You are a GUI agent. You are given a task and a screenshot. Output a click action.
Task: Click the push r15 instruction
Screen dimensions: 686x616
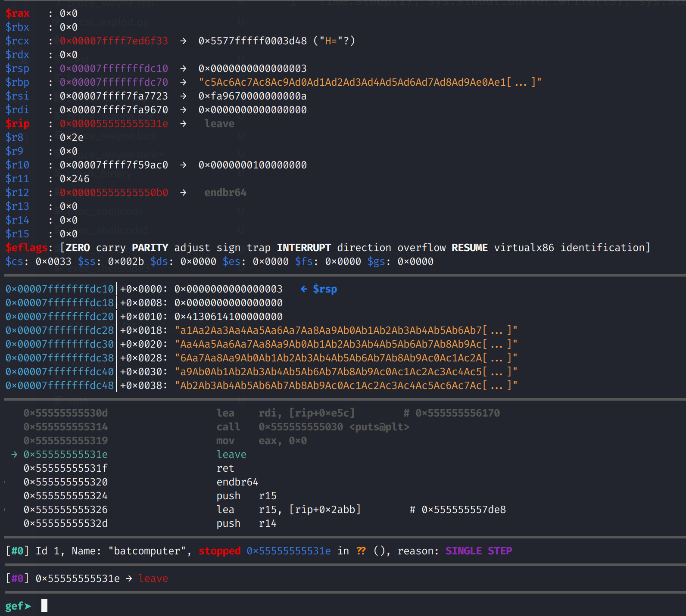click(246, 496)
